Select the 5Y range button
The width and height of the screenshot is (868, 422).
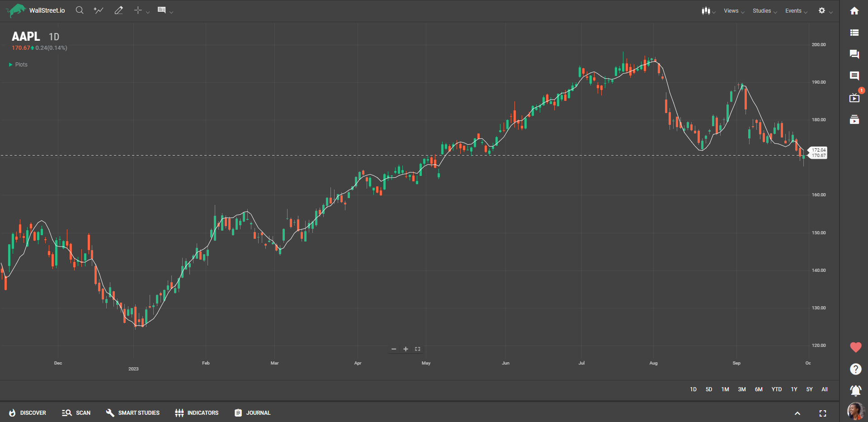pyautogui.click(x=809, y=389)
